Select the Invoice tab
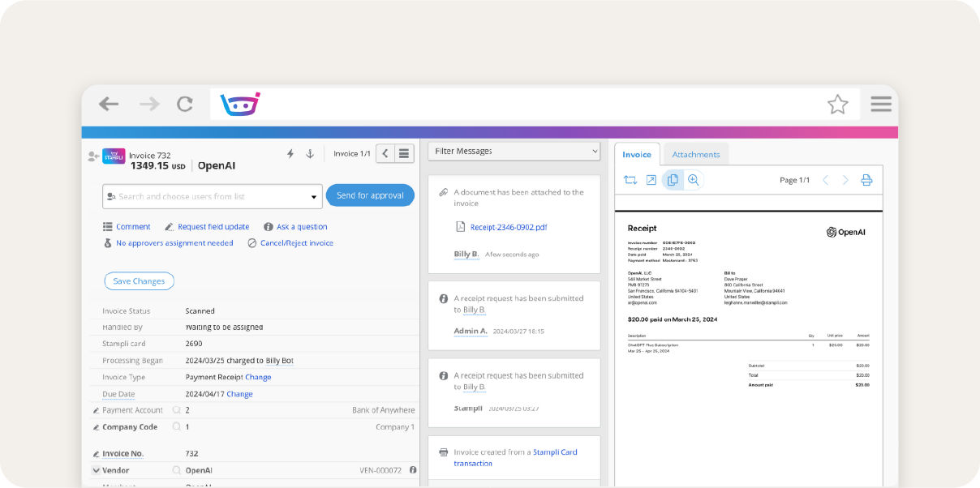This screenshot has height=488, width=980. [637, 154]
